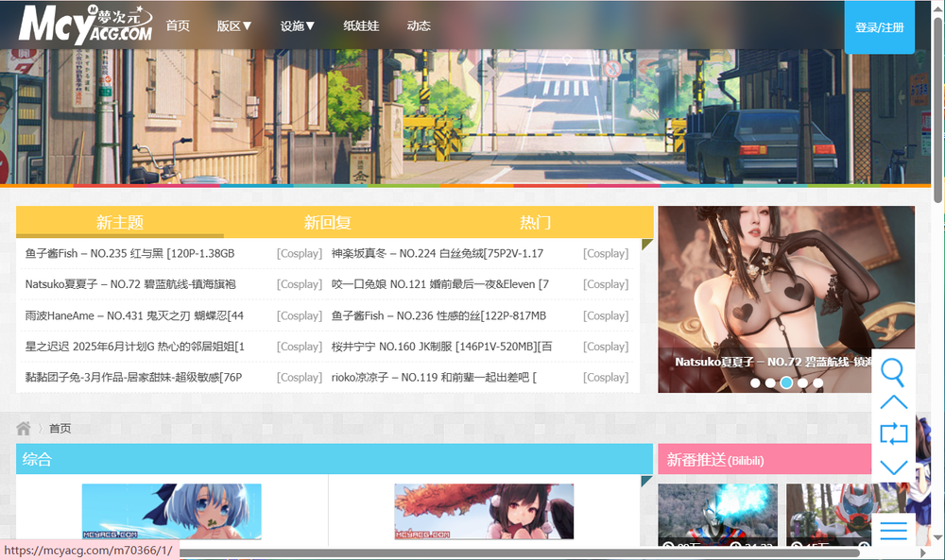Image resolution: width=945 pixels, height=560 pixels.
Task: Select the fifth slideshow dot
Action: coord(817,383)
